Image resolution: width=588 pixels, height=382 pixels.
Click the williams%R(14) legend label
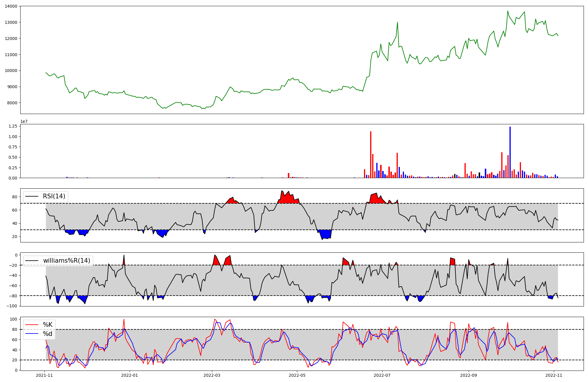click(x=67, y=261)
